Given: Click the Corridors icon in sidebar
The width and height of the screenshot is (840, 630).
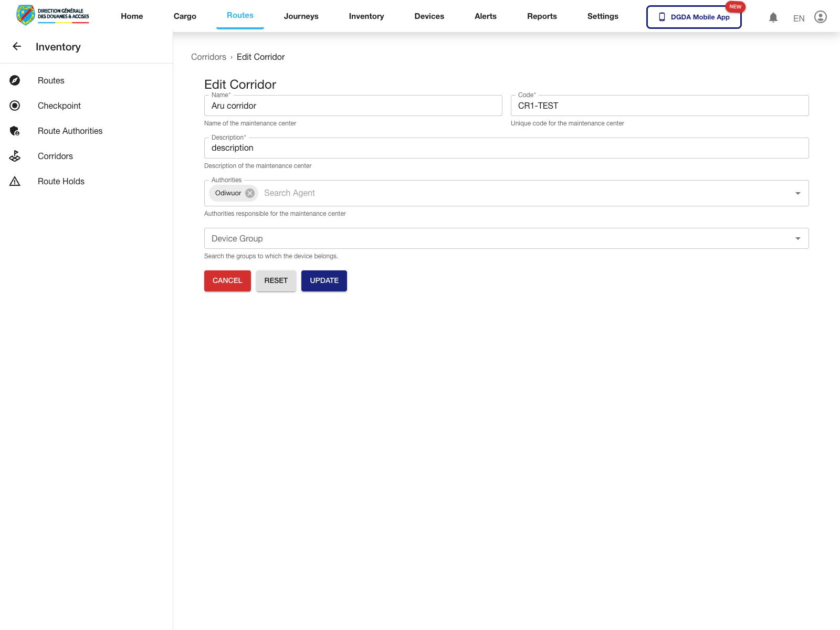Looking at the screenshot, I should (15, 156).
